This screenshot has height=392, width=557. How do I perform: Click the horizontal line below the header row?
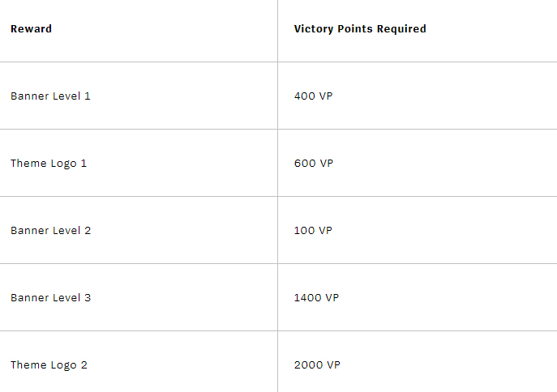tap(162, 62)
